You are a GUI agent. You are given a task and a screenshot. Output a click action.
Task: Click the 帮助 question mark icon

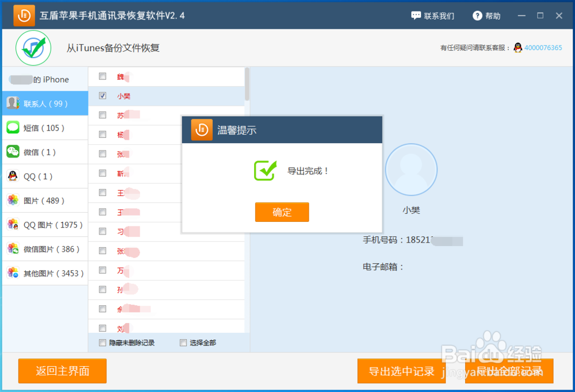tap(477, 16)
